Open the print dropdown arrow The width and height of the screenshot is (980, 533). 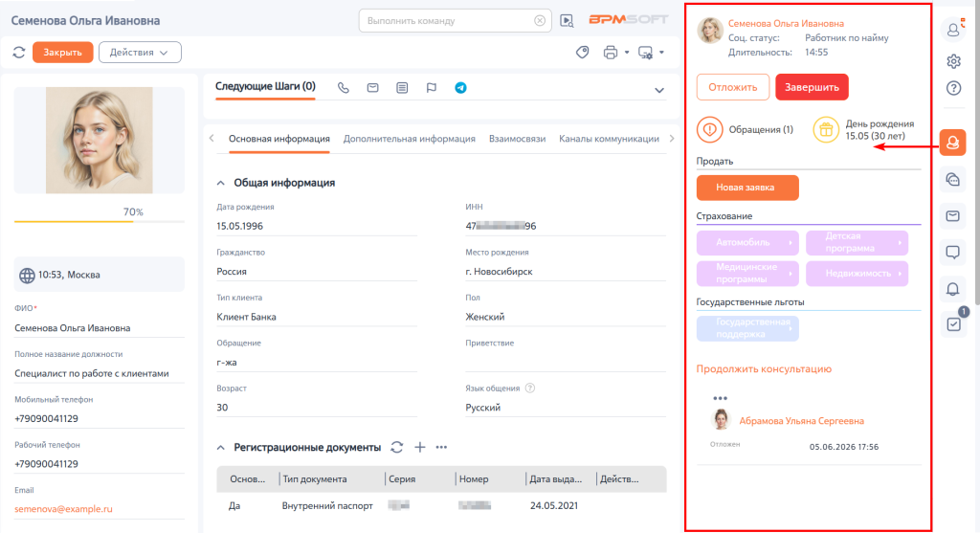627,53
